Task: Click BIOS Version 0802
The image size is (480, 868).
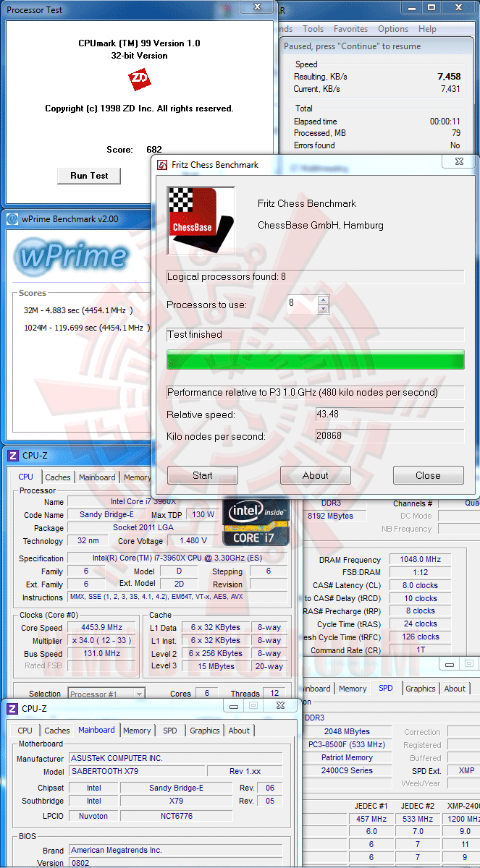Action: pyautogui.click(x=175, y=863)
